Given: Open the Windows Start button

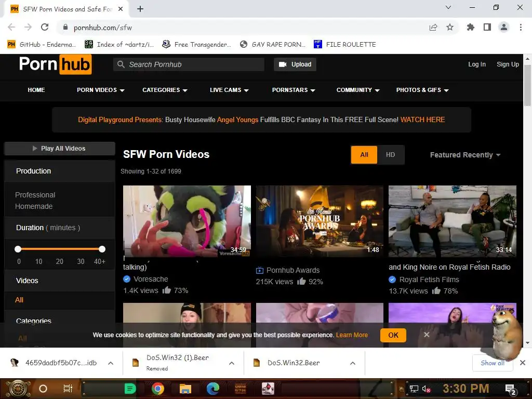Looking at the screenshot, I should [x=18, y=389].
